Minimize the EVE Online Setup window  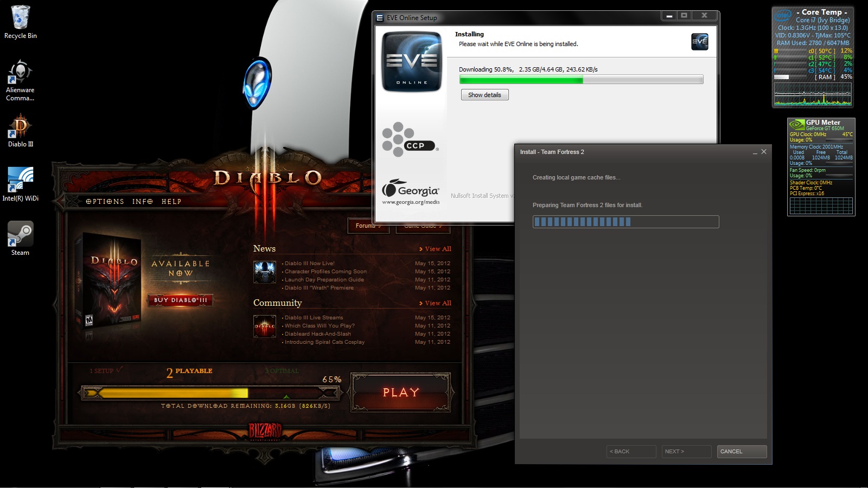[x=669, y=16]
